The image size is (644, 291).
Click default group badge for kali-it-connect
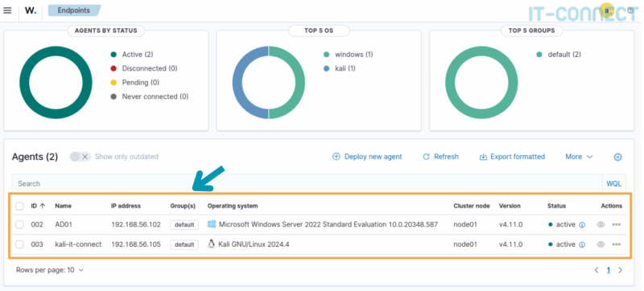point(184,244)
